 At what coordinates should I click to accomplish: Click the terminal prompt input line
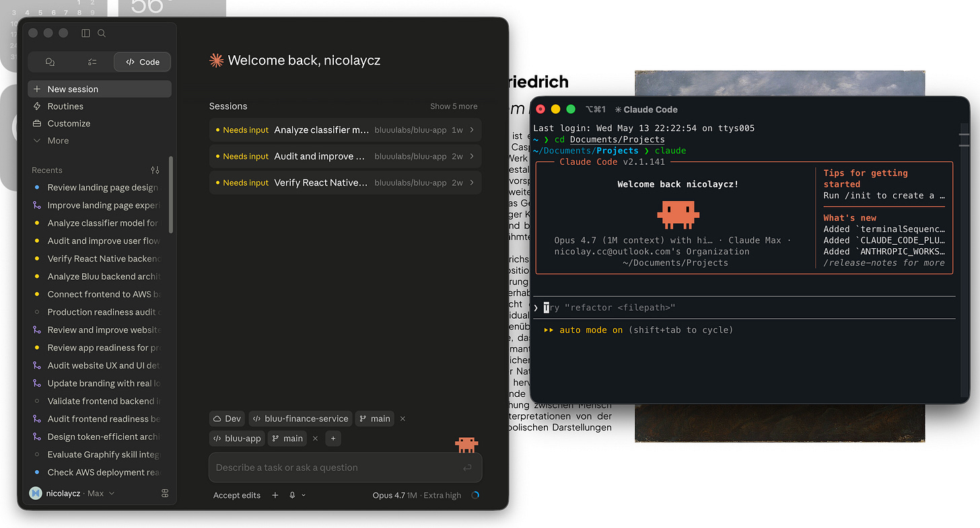744,307
